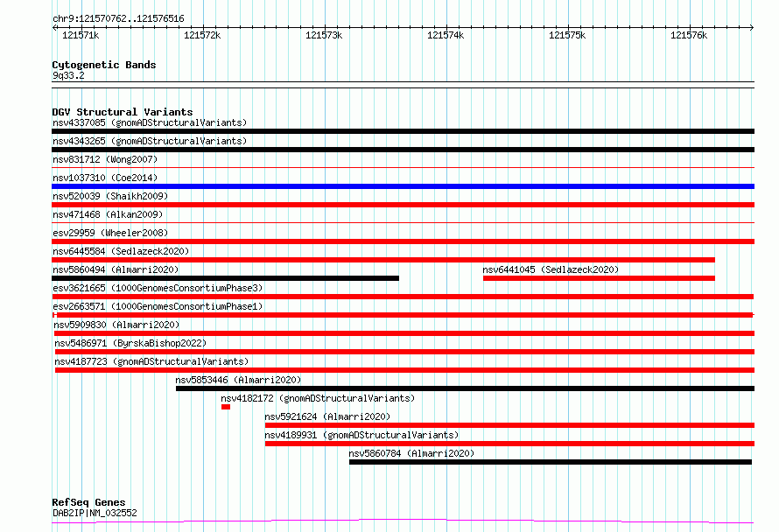Click the RefSeq Genes track title
779x532 pixels.
coord(88,503)
